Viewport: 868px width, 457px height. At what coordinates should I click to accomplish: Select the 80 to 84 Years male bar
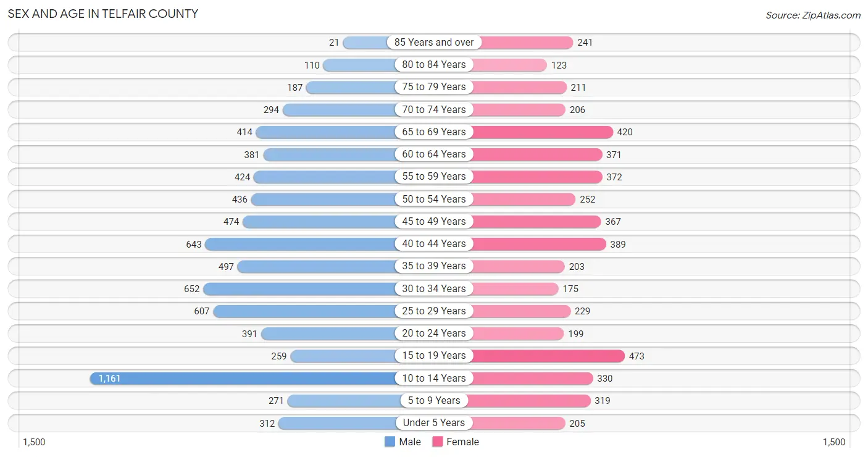(360, 64)
